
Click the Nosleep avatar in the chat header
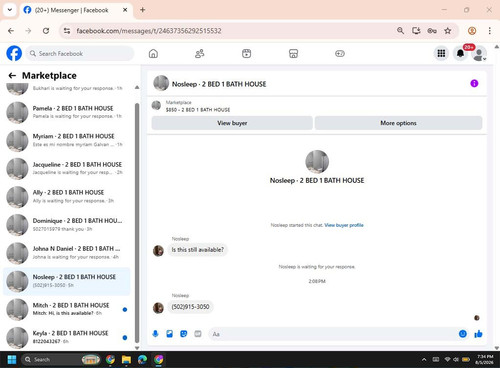pyautogui.click(x=161, y=83)
